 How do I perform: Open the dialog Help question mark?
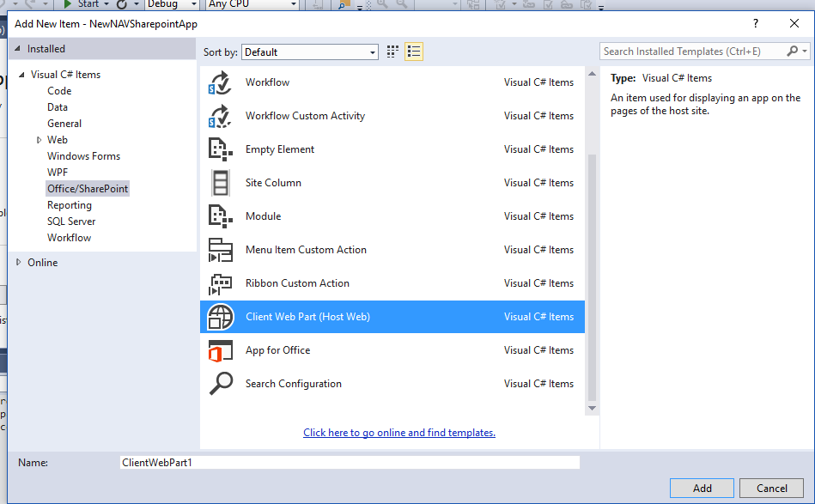(755, 23)
